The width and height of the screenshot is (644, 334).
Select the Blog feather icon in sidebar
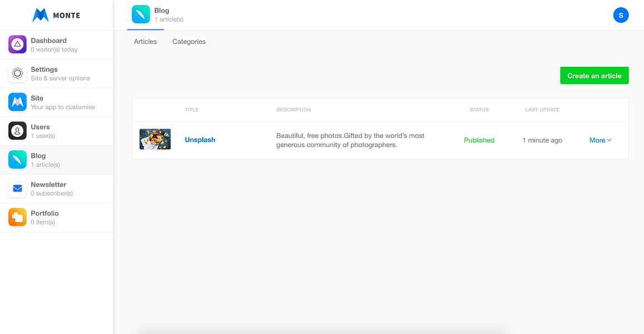tap(17, 160)
